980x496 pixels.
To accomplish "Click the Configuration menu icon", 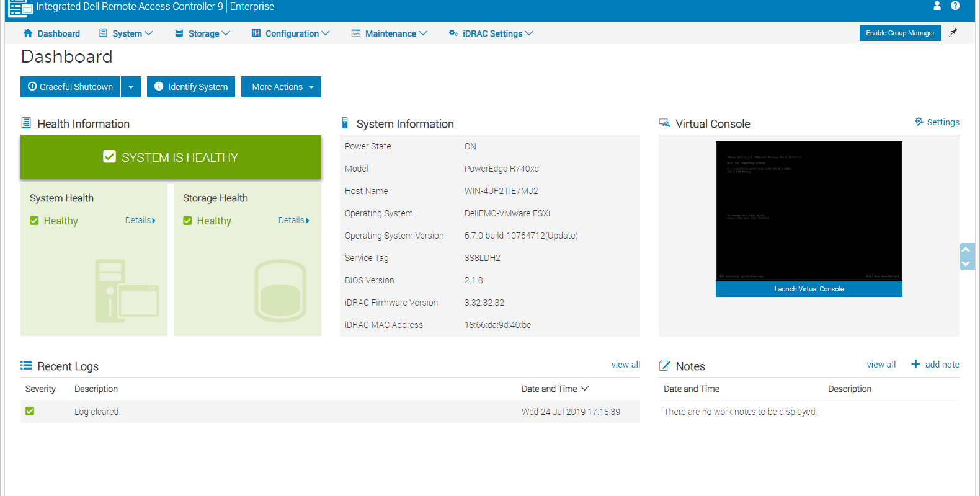I will tap(256, 33).
